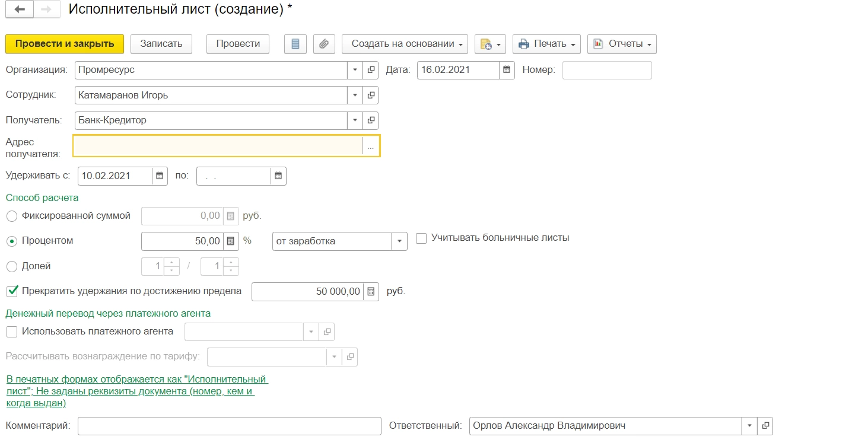
Task: Open the Печать dropdown menu
Action: 546,44
